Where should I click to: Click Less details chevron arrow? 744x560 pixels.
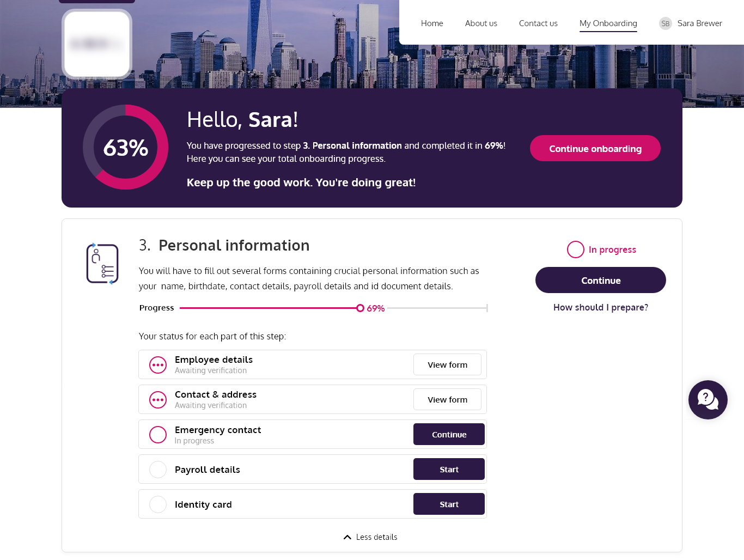point(347,537)
